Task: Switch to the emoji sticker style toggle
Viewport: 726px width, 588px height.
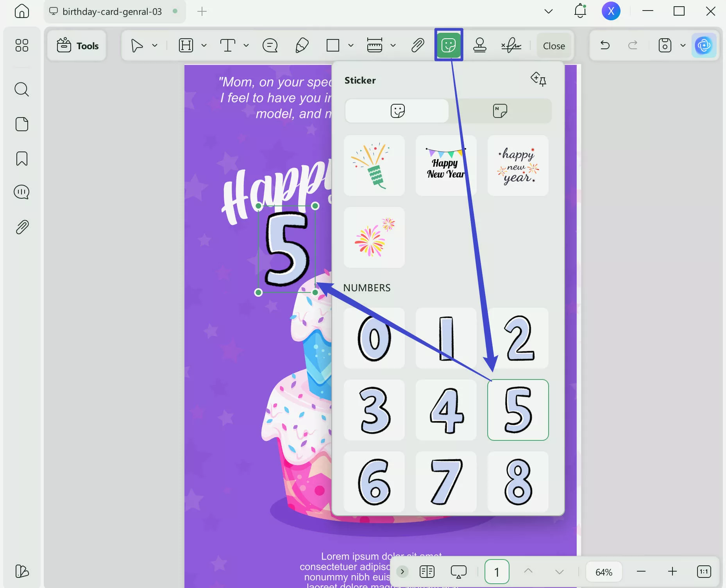Action: [x=397, y=110]
